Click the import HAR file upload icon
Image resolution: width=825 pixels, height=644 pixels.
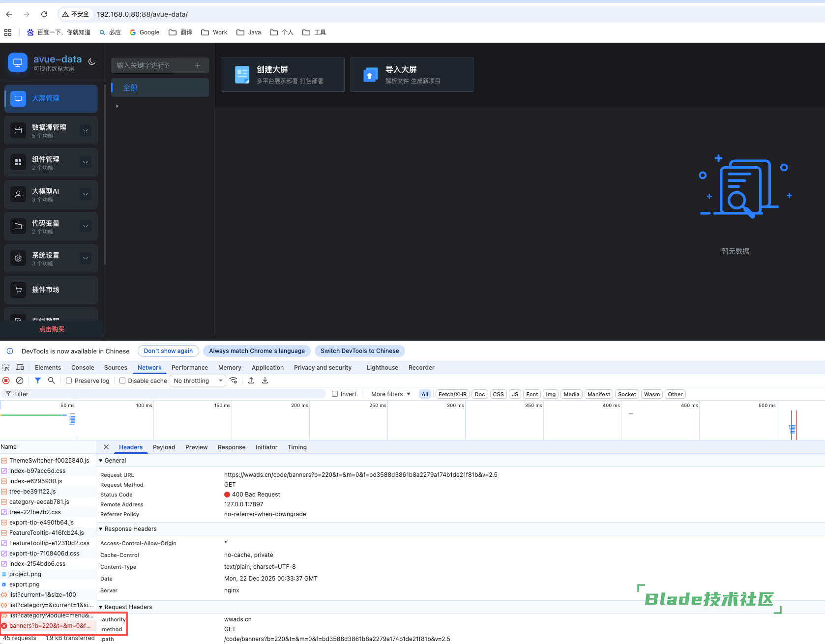[x=251, y=381]
